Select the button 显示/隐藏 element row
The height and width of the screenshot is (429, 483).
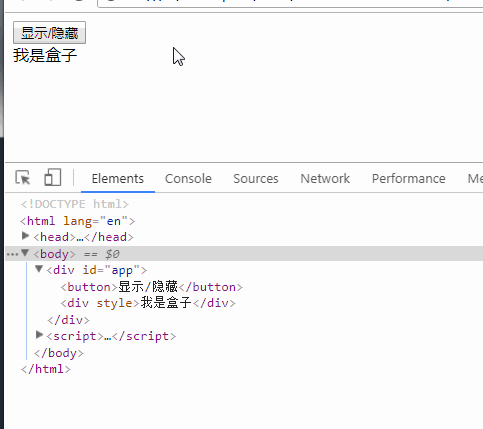click(152, 287)
